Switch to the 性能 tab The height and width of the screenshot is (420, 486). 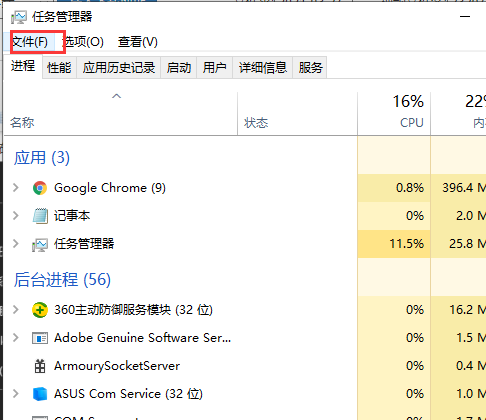tap(59, 68)
